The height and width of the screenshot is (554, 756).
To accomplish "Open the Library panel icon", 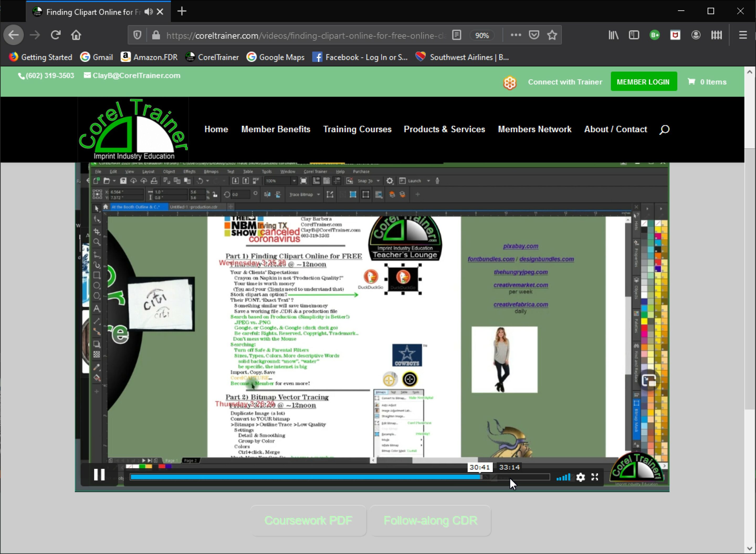I will (x=613, y=35).
